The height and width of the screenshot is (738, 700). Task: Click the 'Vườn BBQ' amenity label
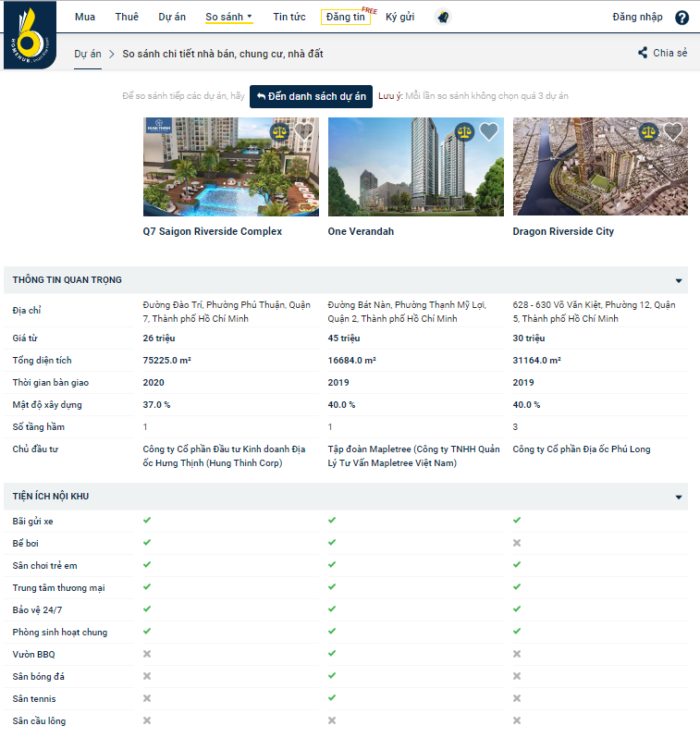(34, 654)
